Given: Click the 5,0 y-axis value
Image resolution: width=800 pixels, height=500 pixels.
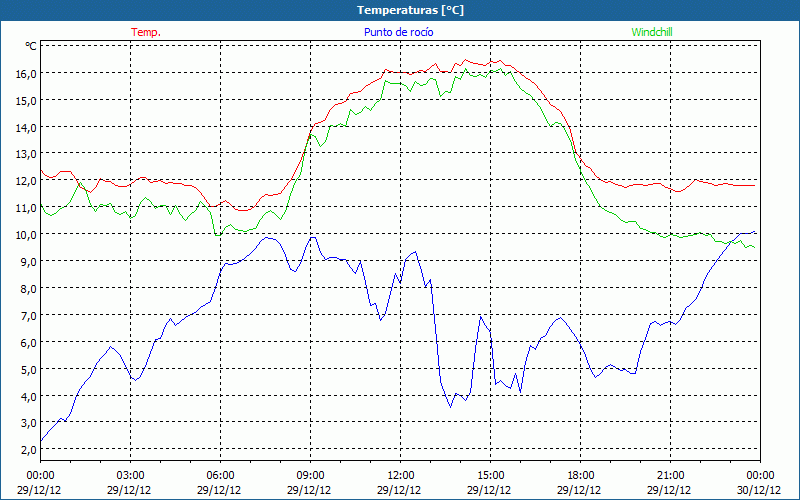Looking at the screenshot, I should coord(29,369).
